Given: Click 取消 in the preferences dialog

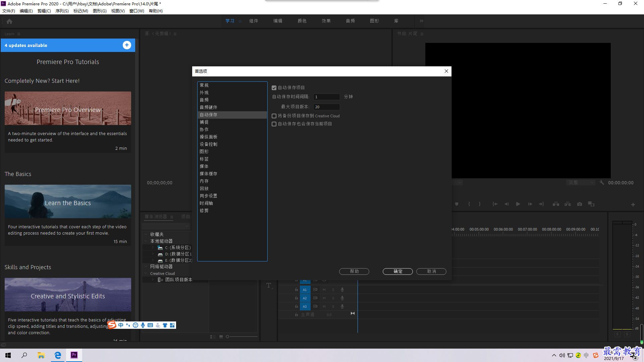Looking at the screenshot, I should pyautogui.click(x=431, y=271).
